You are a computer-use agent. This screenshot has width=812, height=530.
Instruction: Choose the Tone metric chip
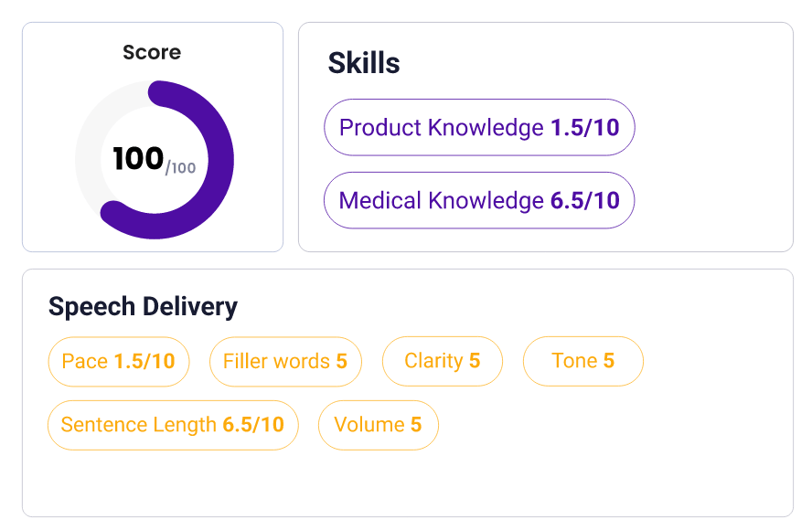[582, 361]
